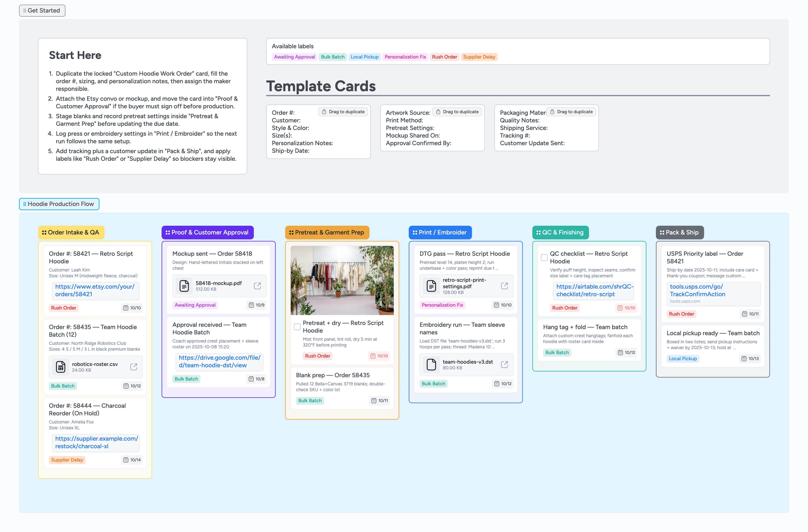Click open icon on retro-script-print-settings.pdf
This screenshot has width=808, height=532.
pyautogui.click(x=505, y=286)
